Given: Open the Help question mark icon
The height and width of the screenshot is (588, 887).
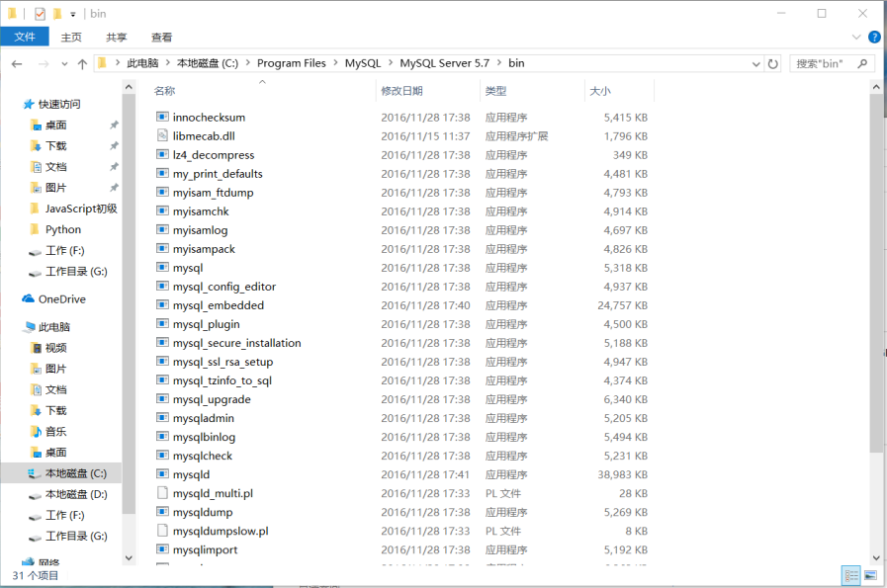Looking at the screenshot, I should click(x=874, y=37).
